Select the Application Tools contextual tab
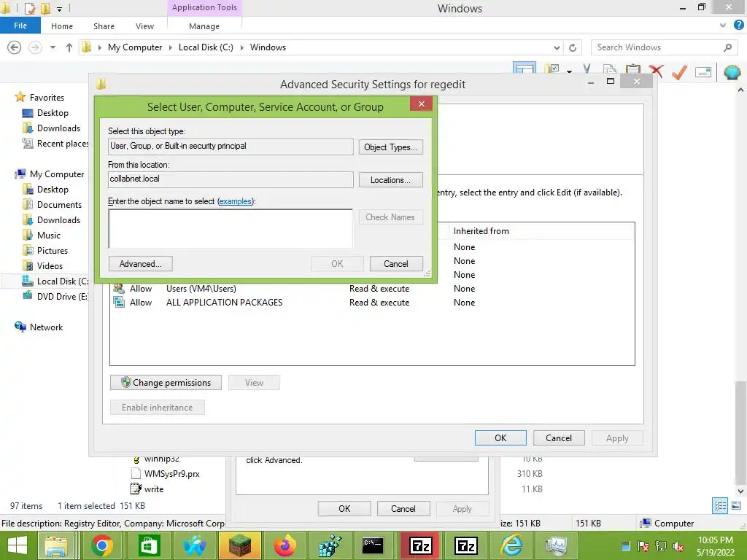This screenshot has height=560, width=747. pos(204,7)
